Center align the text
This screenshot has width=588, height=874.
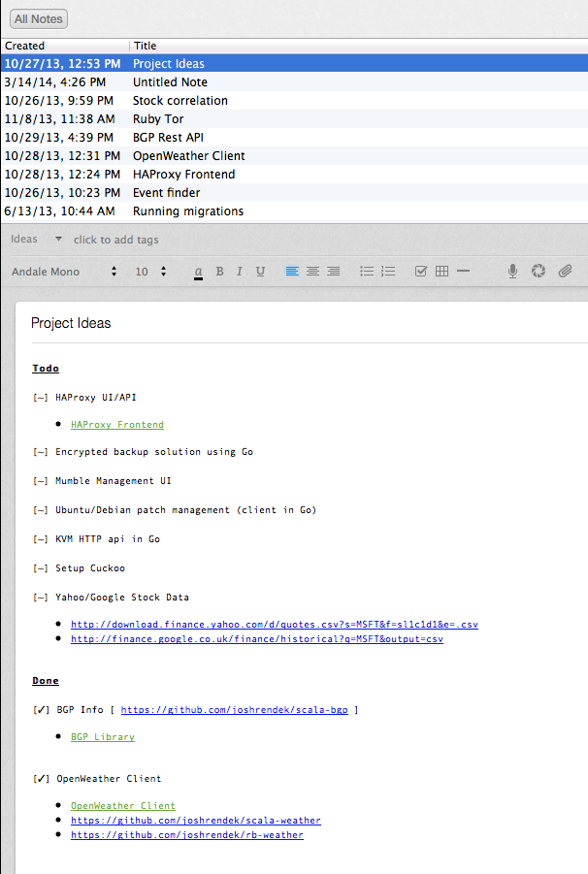312,272
